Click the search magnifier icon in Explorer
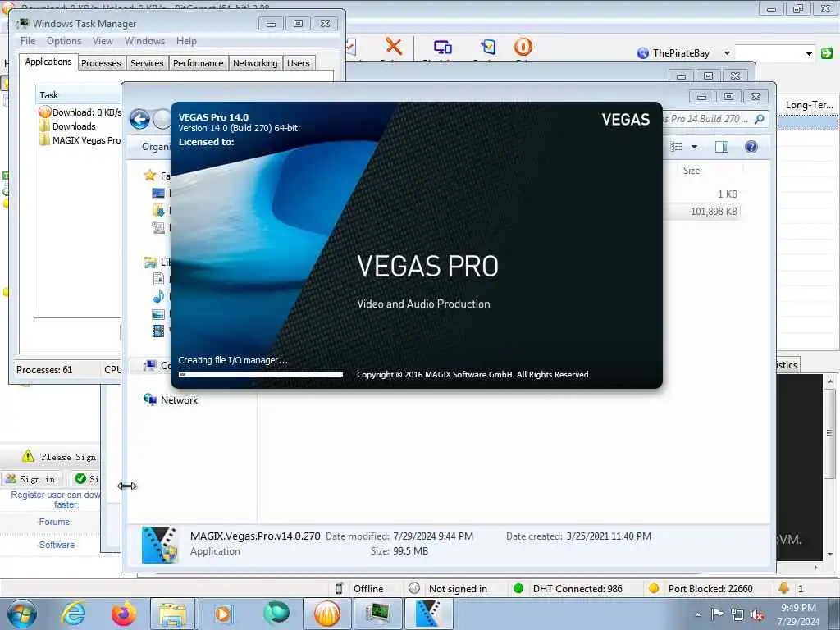The image size is (840, 630). 759,119
